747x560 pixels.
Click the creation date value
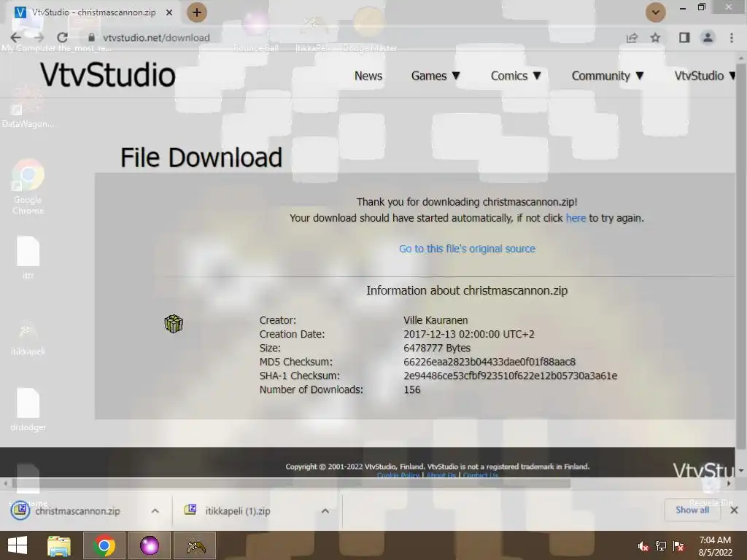tap(469, 334)
